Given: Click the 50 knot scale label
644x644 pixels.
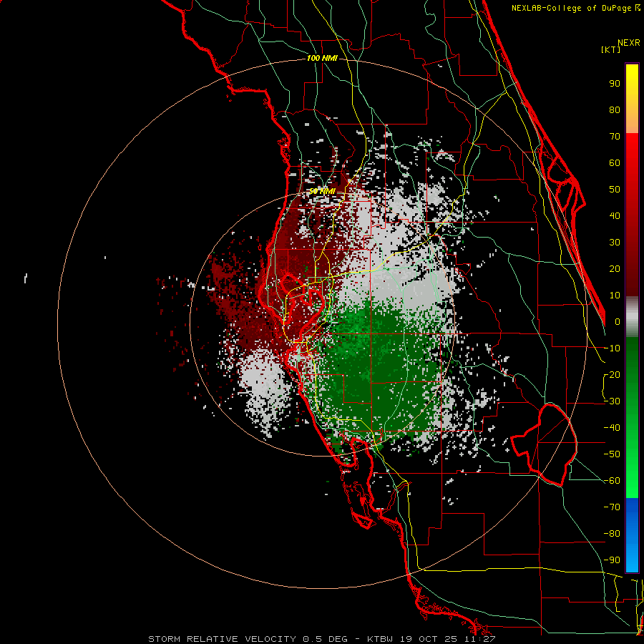Looking at the screenshot, I should click(615, 190).
